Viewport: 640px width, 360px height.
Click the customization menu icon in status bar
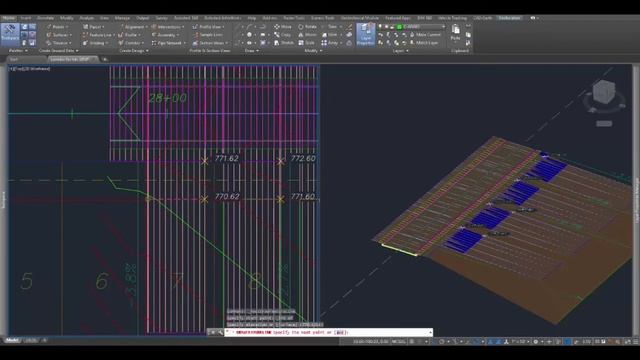click(x=635, y=341)
